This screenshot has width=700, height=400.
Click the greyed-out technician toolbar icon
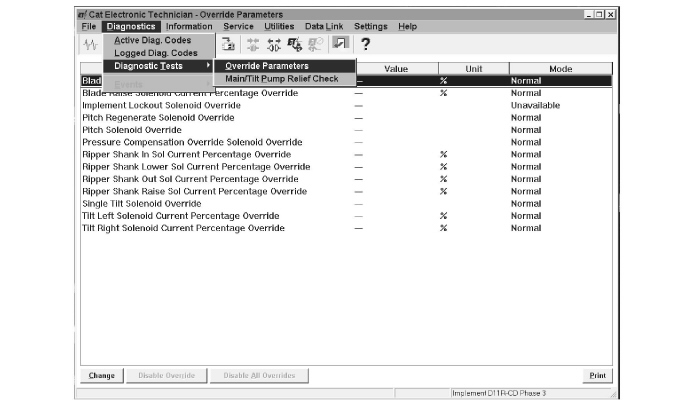[x=315, y=44]
